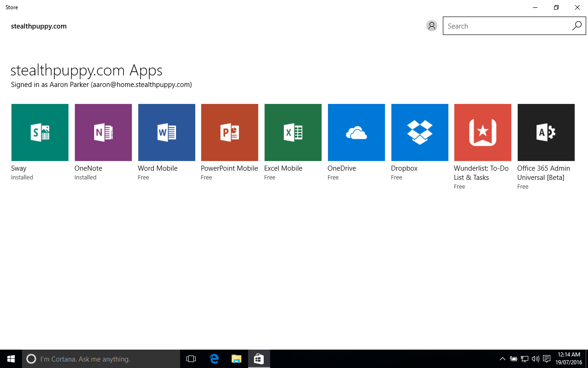Open the battery status tray icon
The height and width of the screenshot is (368, 588).
pos(514,359)
